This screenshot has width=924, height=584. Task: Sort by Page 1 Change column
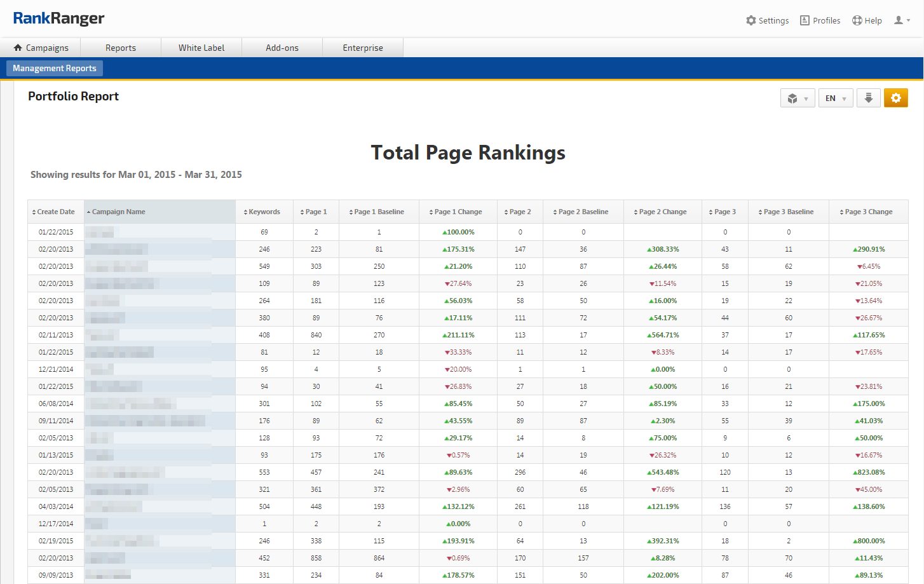tap(458, 212)
